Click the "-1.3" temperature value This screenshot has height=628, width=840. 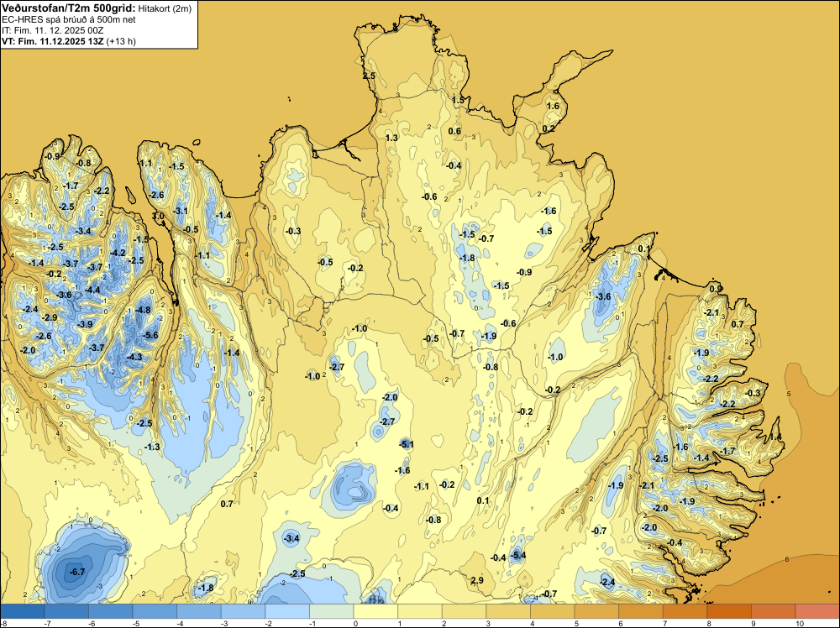pos(152,447)
